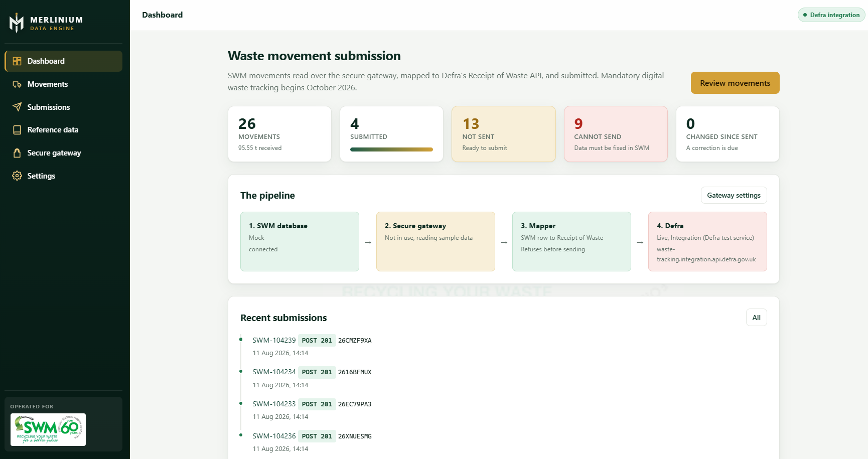Click the POST 201 badge for SWM-104233

point(317,404)
